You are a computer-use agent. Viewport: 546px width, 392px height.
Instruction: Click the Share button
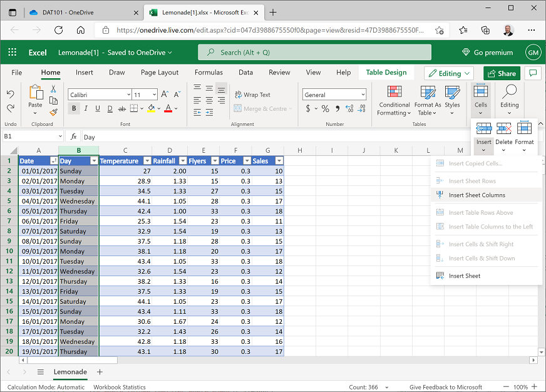(x=501, y=73)
